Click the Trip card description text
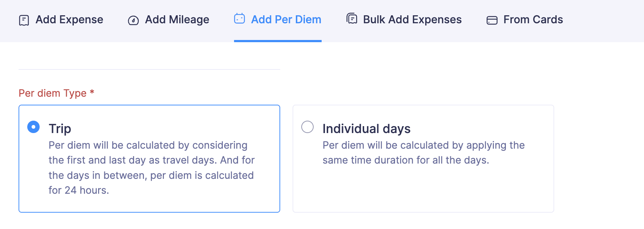Screen dimensions: 644x229 click(x=152, y=167)
